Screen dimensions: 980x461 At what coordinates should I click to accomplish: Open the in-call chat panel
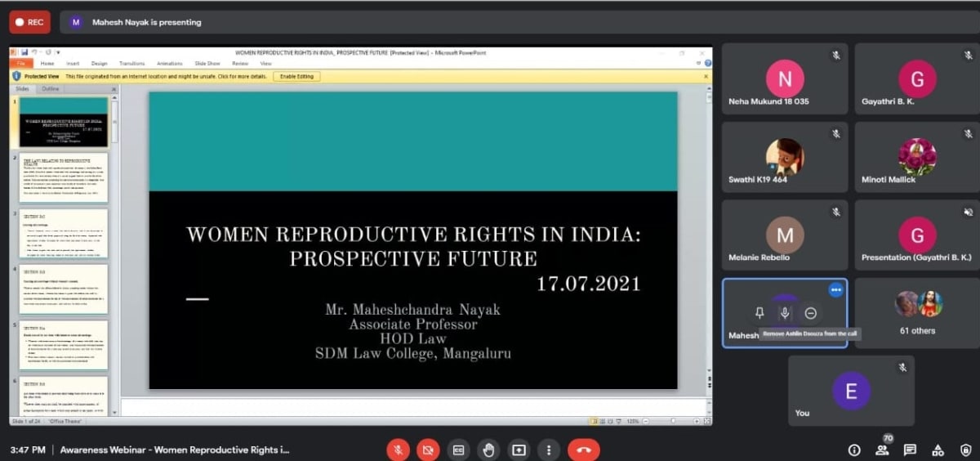pos(910,450)
